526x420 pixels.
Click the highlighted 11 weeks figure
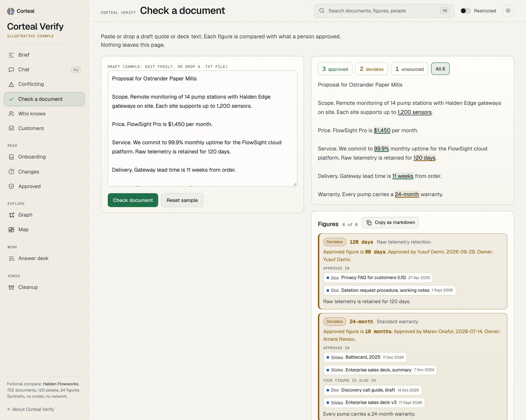[x=403, y=176]
